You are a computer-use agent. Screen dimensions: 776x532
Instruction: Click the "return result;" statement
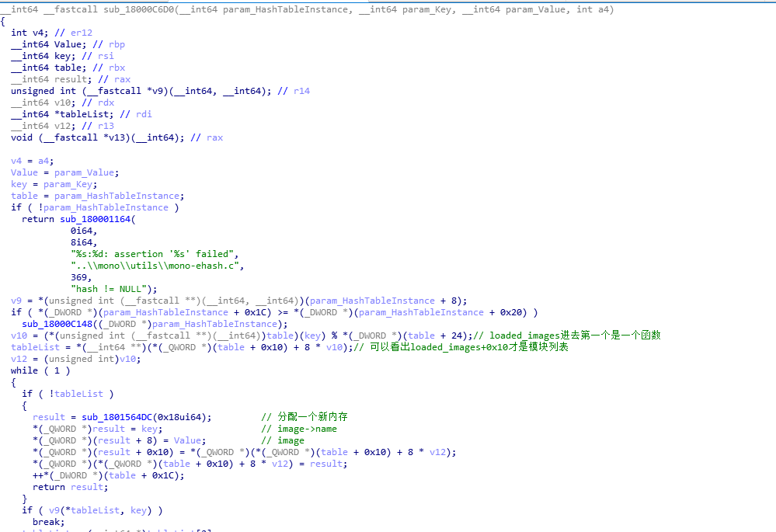pyautogui.click(x=70, y=487)
